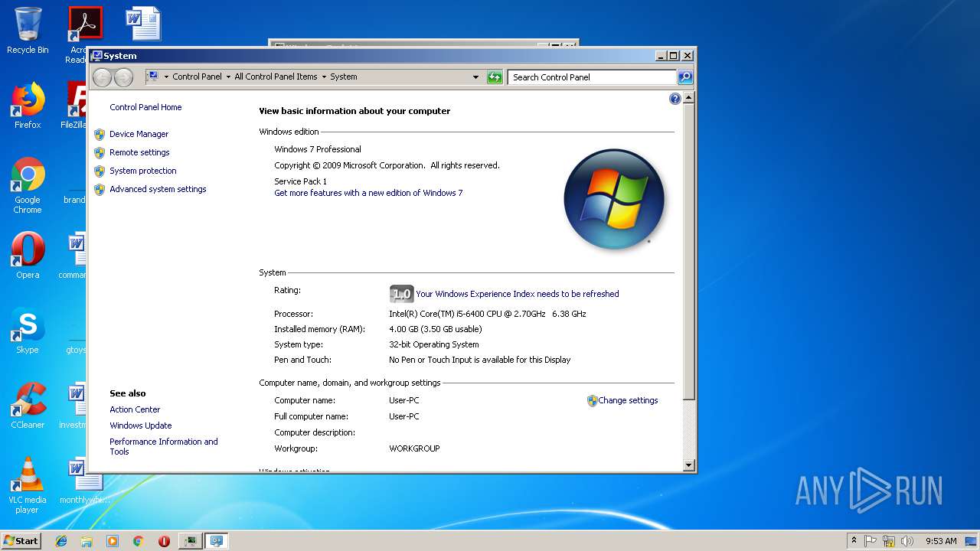Open Control Panel Home
Viewport: 980px width, 551px height.
[145, 107]
